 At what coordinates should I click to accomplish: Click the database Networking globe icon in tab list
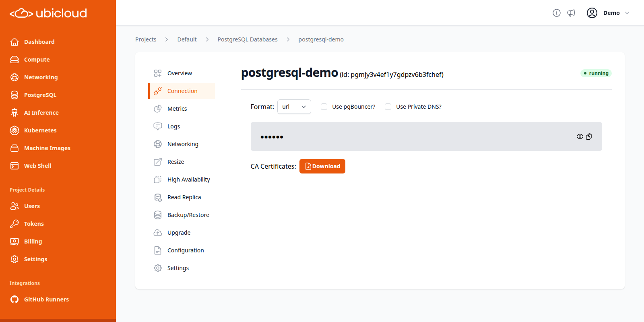(x=158, y=144)
